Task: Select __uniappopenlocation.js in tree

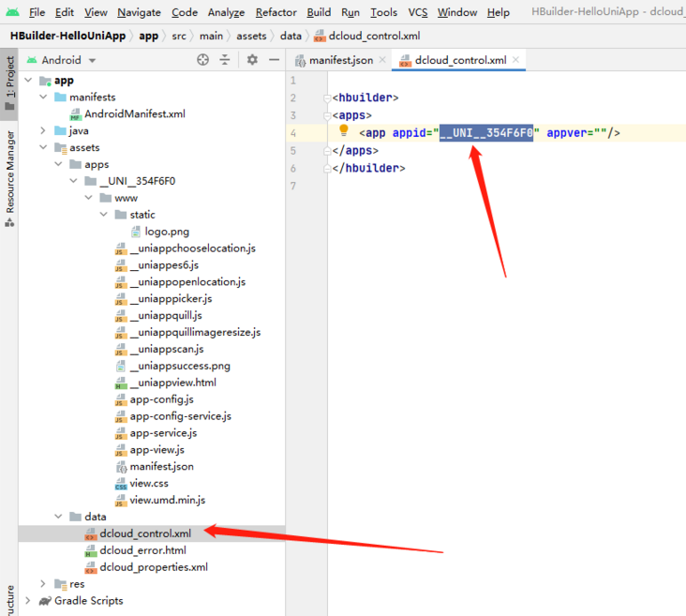Action: (187, 282)
